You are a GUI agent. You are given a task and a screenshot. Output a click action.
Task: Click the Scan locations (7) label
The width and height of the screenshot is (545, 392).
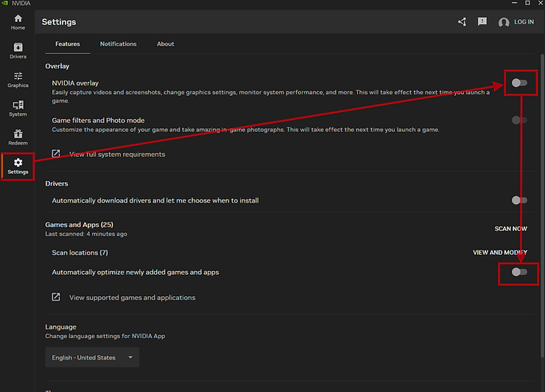point(80,253)
